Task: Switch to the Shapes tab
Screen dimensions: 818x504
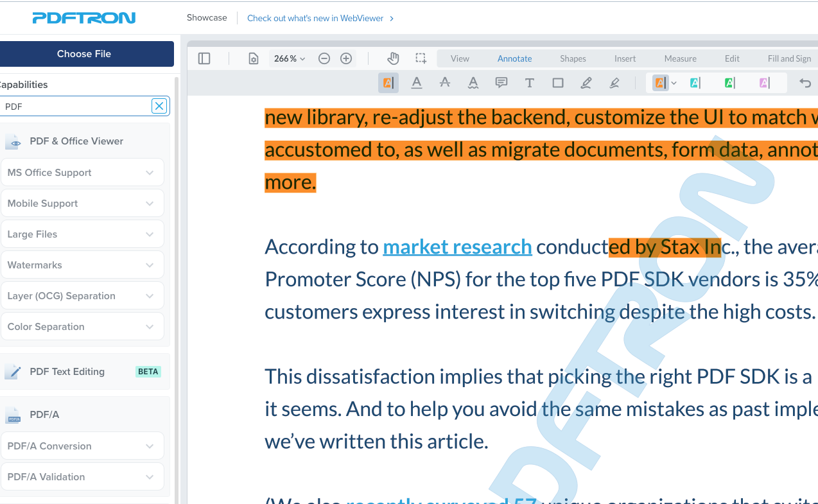Action: coord(572,58)
